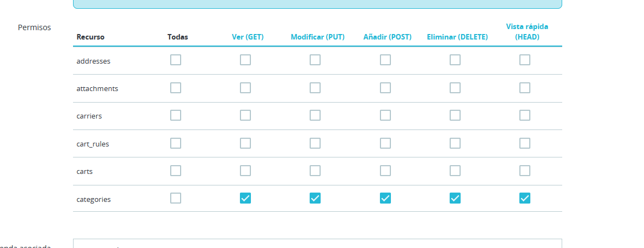Check Vista rápida (HEAD) for carts
Viewport: 644px width, 248px height.
[x=525, y=171]
